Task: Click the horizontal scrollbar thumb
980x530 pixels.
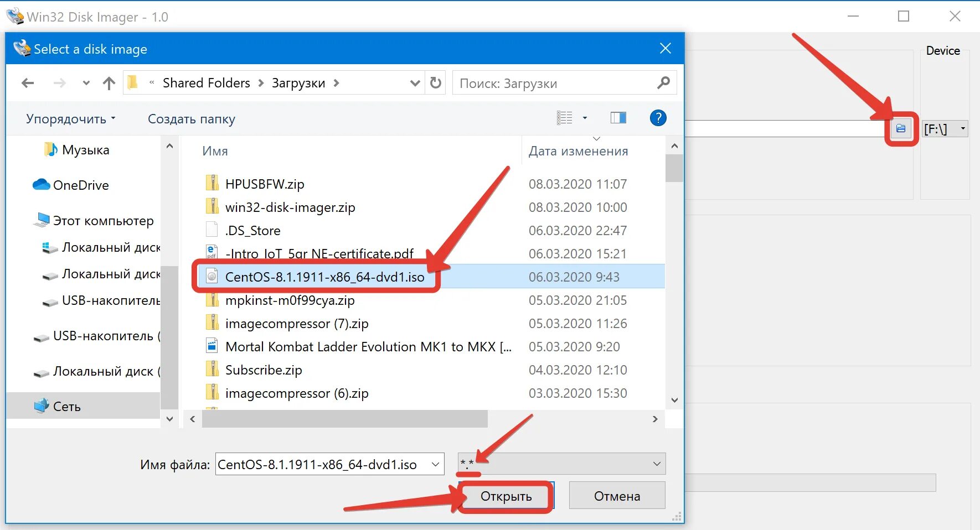Action: 345,419
